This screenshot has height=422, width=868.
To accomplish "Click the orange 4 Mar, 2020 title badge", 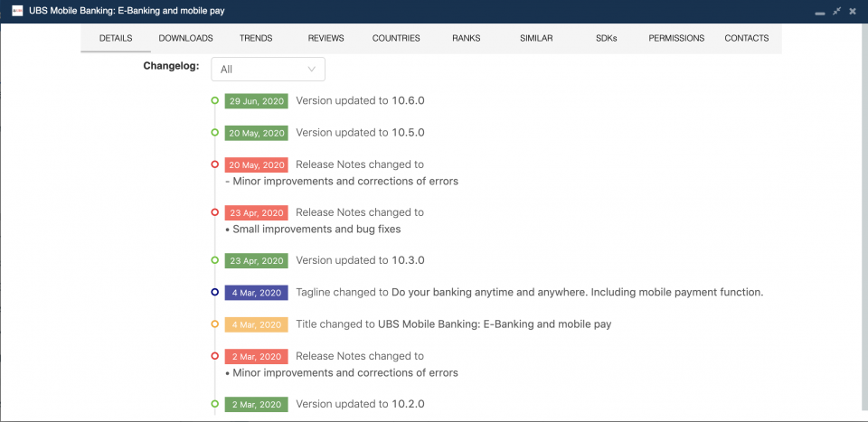I will [x=256, y=324].
